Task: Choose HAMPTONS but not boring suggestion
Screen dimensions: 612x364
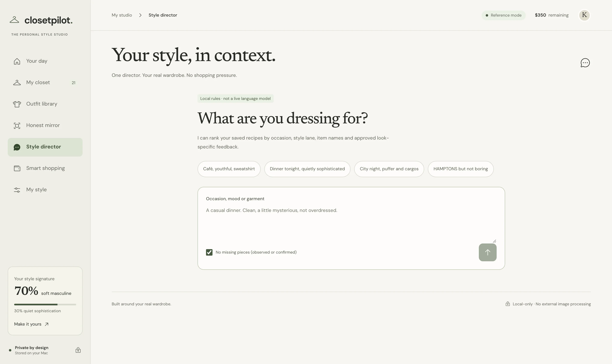Action: point(461,169)
